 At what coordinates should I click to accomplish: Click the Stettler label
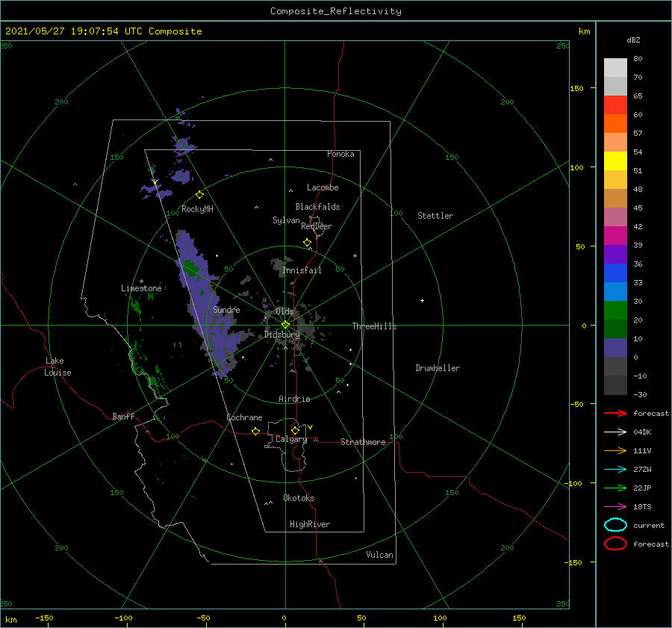tap(435, 216)
